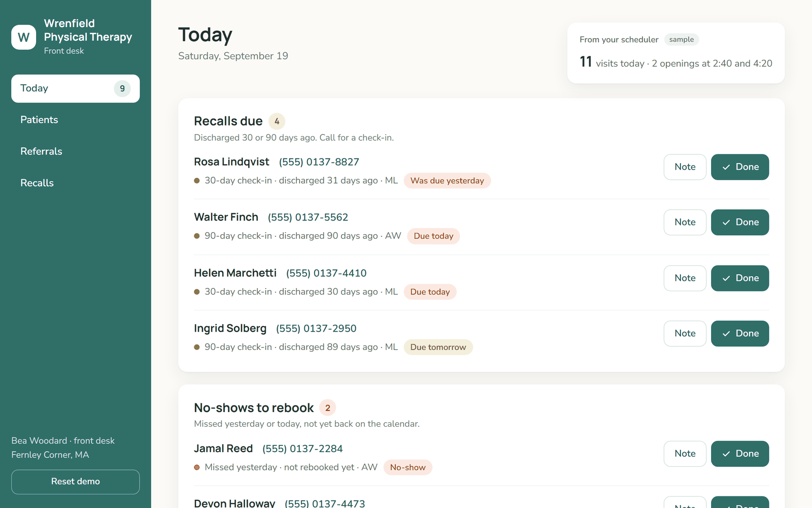This screenshot has width=812, height=508.
Task: Mark Rosa Lindqvist recall as Done
Action: [740, 167]
